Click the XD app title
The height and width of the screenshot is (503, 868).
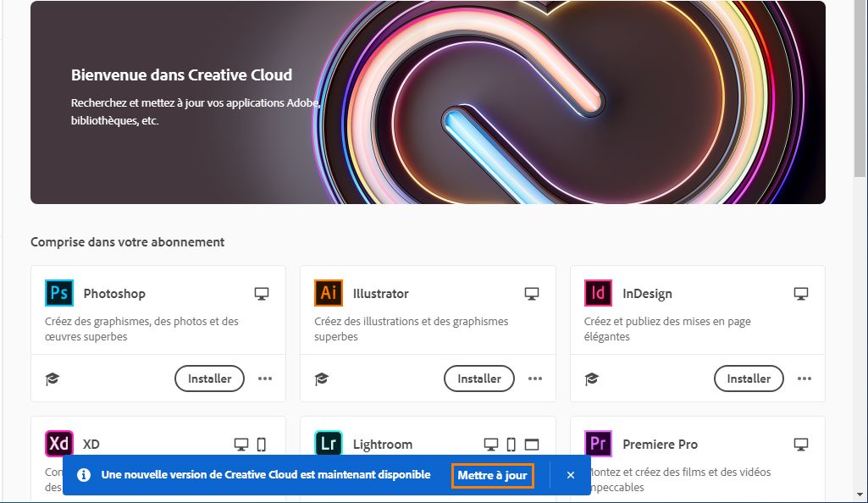coord(91,445)
